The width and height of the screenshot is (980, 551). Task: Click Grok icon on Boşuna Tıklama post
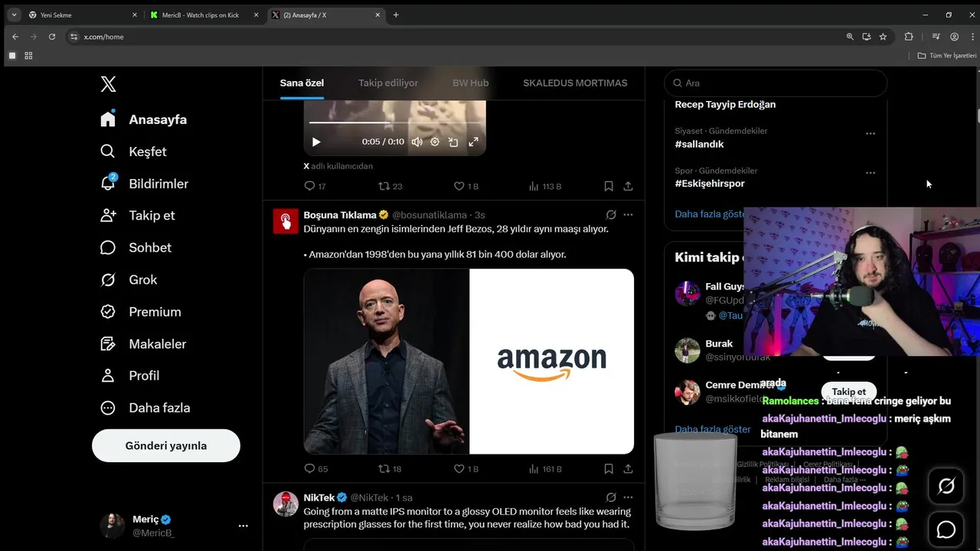[x=611, y=215]
